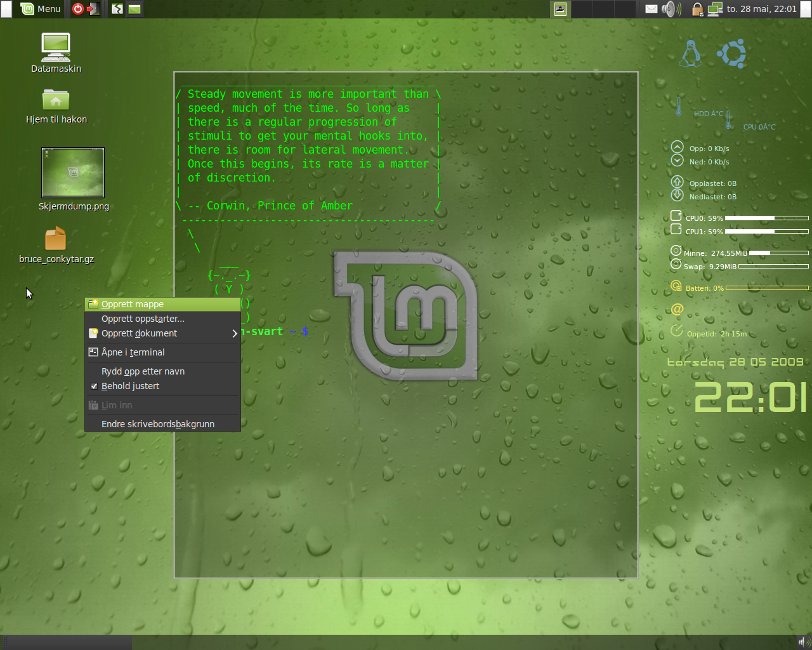Click the Tux penguin icon
812x650 pixels.
pos(690,54)
